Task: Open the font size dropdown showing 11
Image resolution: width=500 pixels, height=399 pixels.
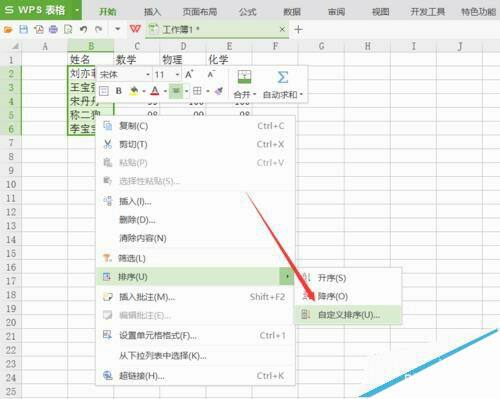Action: 167,74
